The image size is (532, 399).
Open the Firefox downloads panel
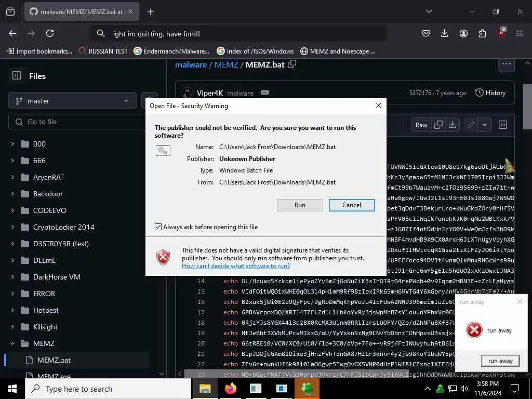(x=445, y=33)
